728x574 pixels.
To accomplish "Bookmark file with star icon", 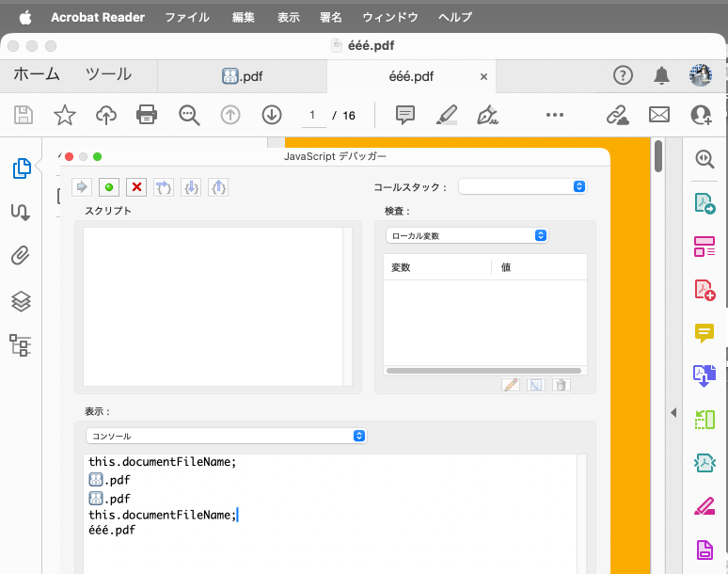I will tap(65, 115).
